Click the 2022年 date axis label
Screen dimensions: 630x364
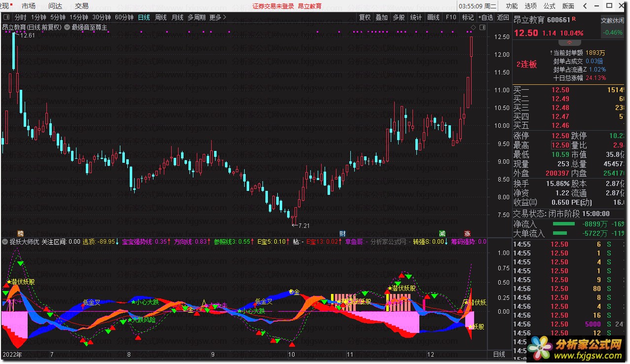pyautogui.click(x=12, y=355)
